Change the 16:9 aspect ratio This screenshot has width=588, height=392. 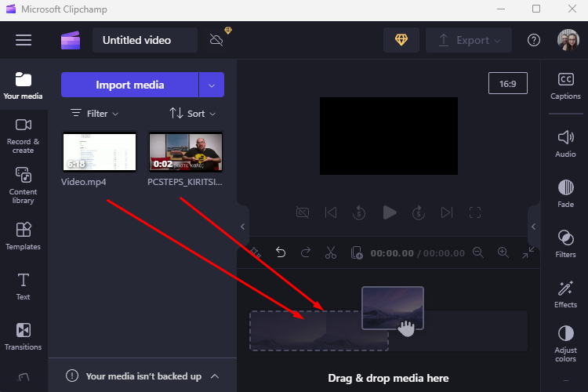coord(508,83)
